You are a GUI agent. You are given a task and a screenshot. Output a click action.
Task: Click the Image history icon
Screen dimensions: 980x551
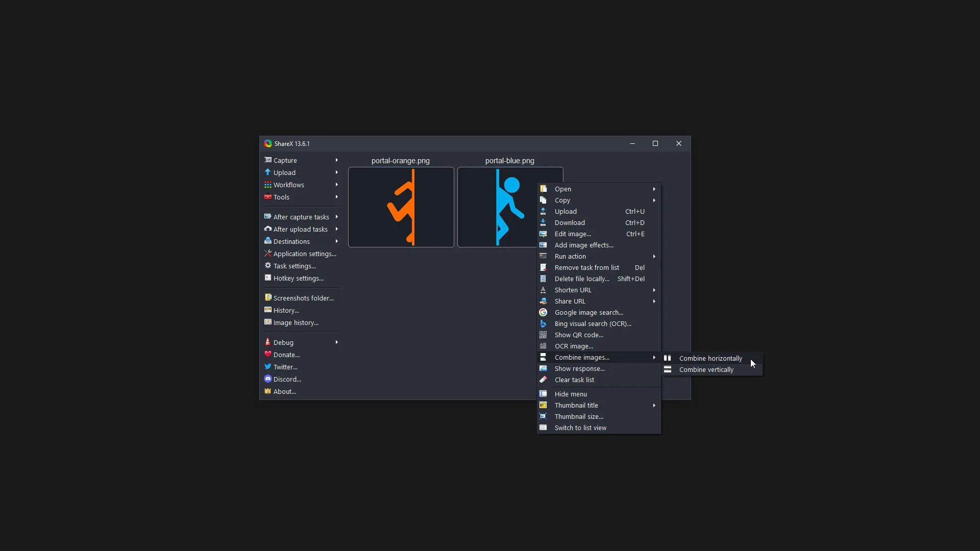(x=267, y=322)
